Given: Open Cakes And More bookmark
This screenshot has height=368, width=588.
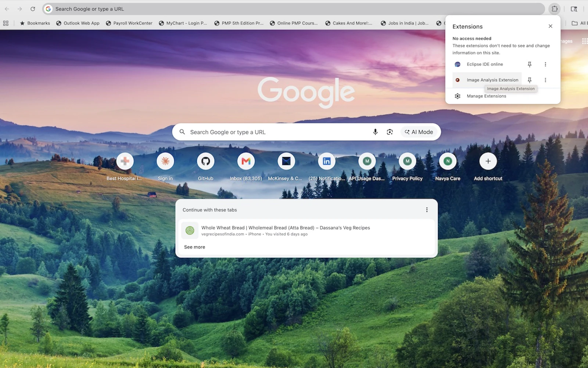Looking at the screenshot, I should click(x=349, y=23).
